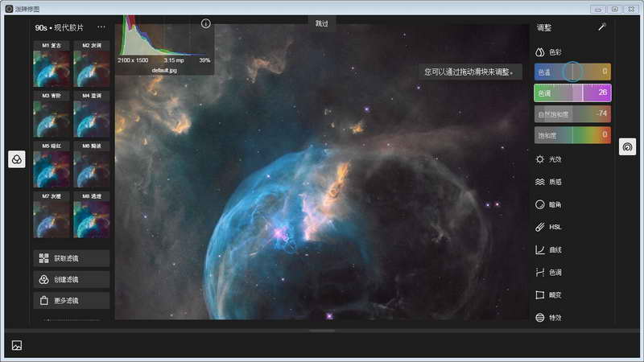Click the 获取滤镜 (Get filters) button
The image size is (644, 362).
(x=72, y=258)
